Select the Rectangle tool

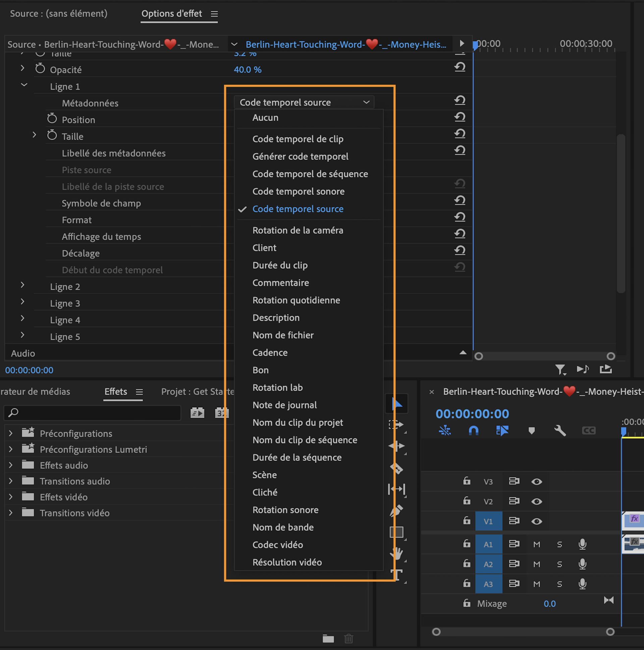396,532
